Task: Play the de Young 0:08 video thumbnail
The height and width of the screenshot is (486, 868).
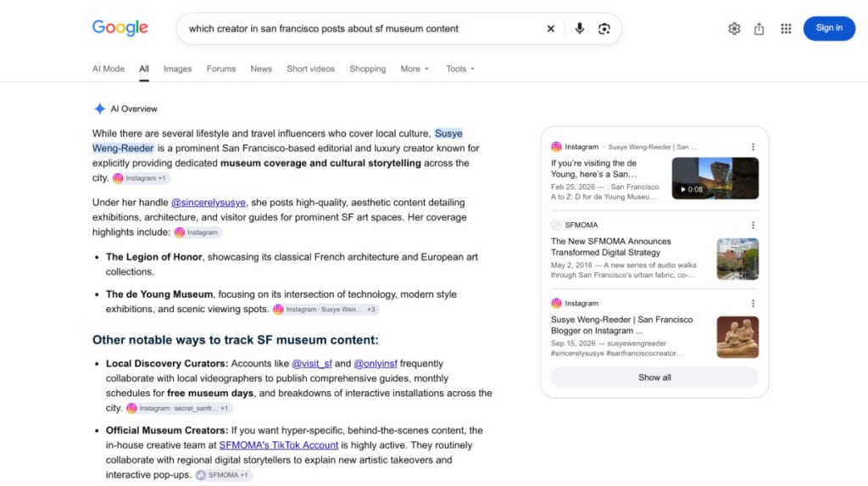Action: (715, 178)
